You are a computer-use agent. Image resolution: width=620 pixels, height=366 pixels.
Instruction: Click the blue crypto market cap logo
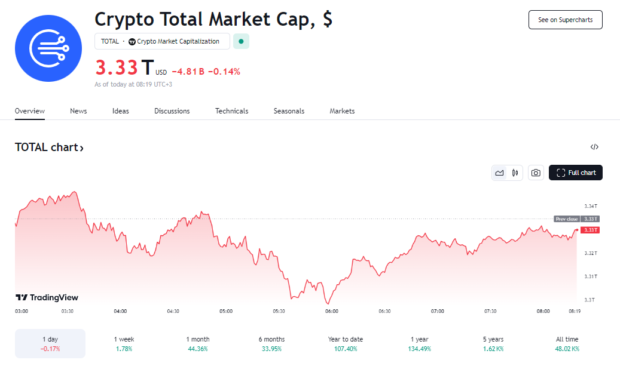[x=48, y=49]
